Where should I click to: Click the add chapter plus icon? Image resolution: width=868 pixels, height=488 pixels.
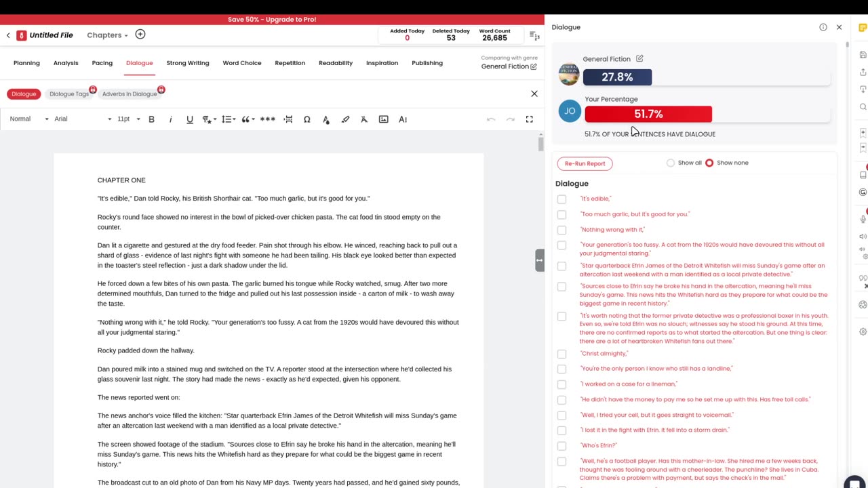(x=140, y=35)
